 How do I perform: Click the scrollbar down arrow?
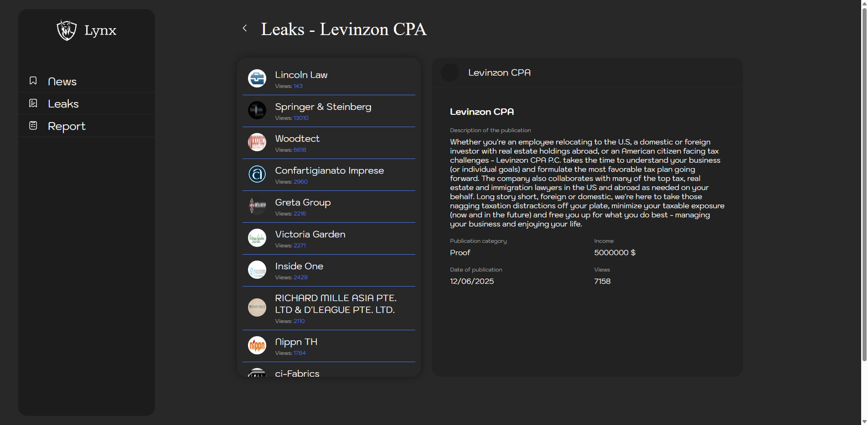coord(864,421)
